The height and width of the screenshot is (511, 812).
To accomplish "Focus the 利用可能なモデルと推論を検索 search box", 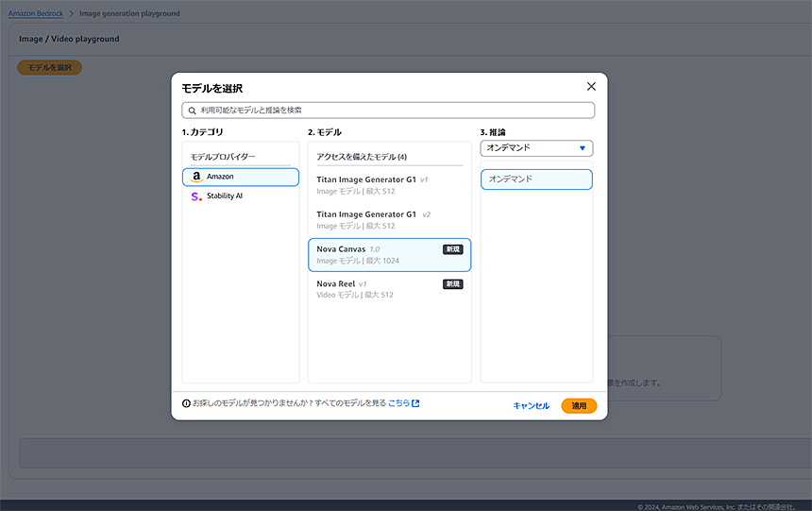I will point(388,111).
